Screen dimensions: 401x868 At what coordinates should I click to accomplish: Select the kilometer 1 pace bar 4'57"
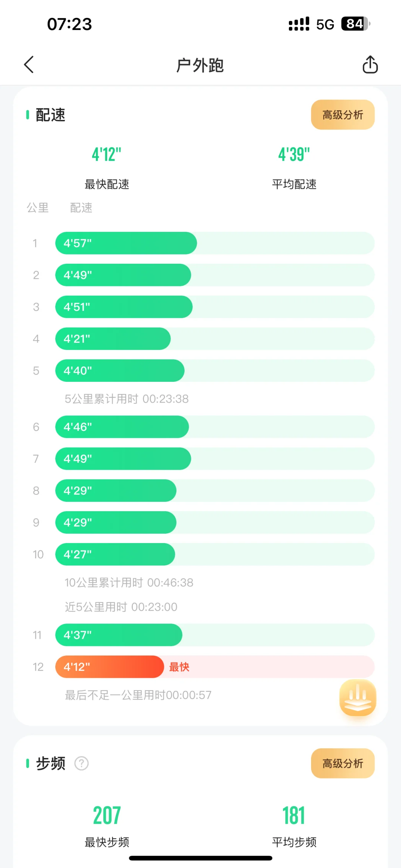(126, 243)
